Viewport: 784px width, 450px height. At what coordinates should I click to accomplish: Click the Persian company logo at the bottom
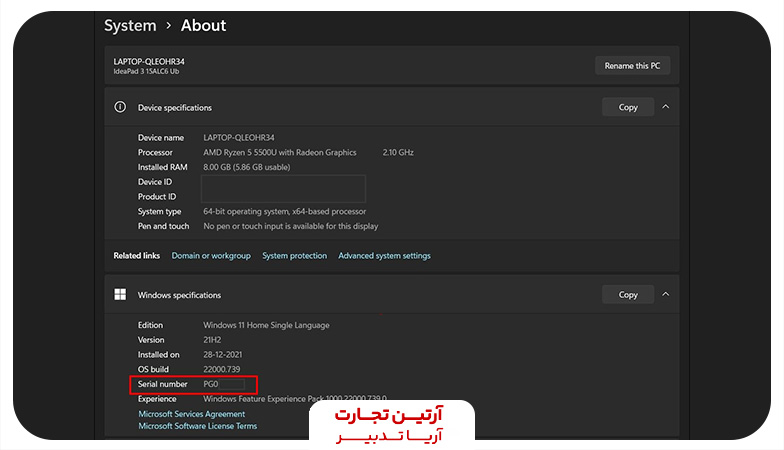(391, 423)
